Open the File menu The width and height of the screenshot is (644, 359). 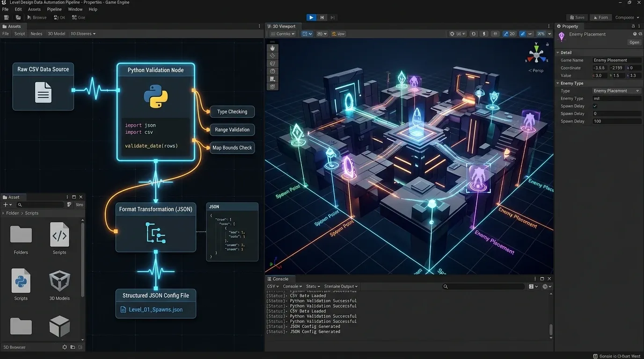(6, 9)
